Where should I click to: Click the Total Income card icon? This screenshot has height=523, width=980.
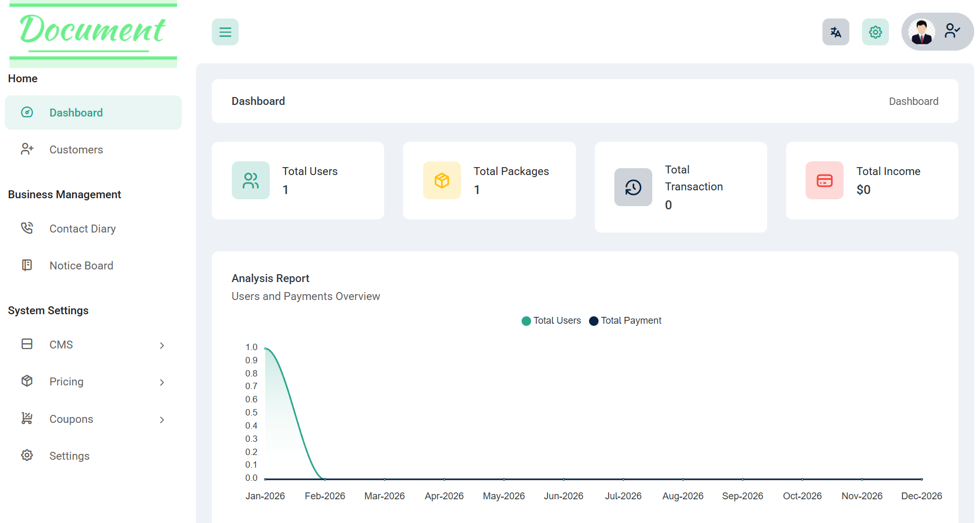824,180
